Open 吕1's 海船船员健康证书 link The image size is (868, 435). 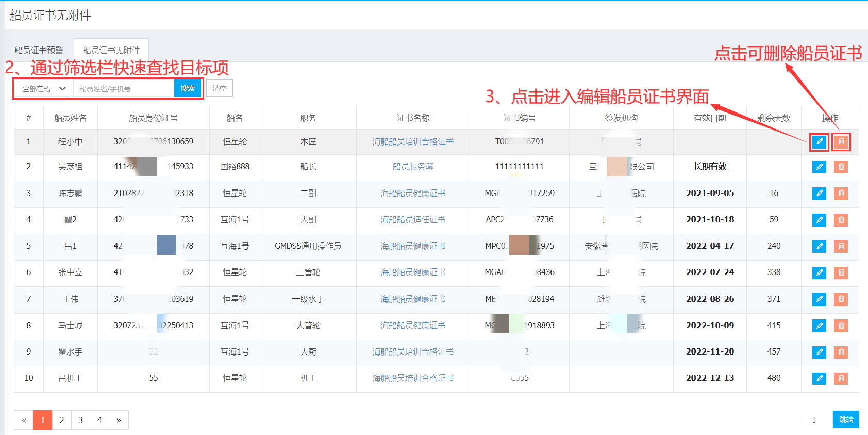tap(413, 246)
